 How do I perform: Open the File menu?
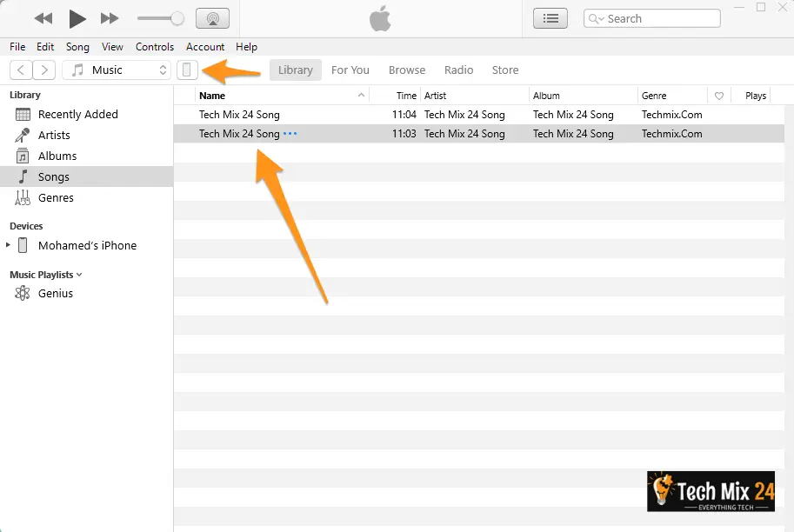tap(17, 47)
